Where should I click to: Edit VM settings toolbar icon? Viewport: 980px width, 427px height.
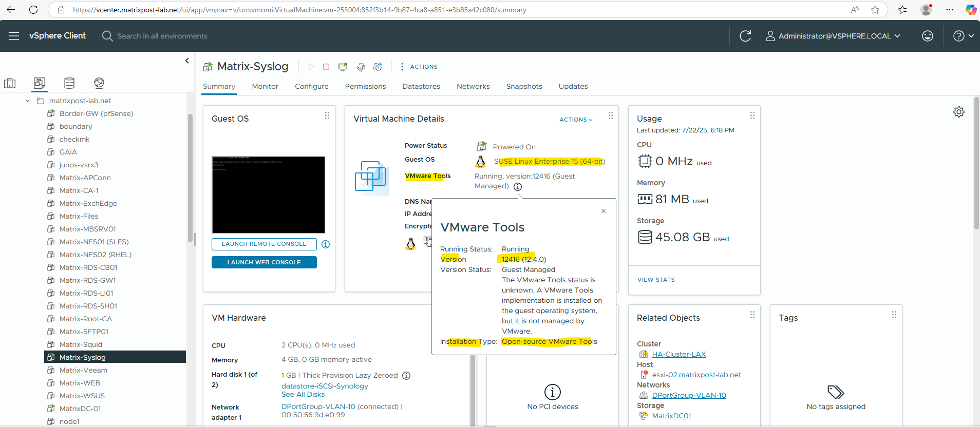coord(361,67)
